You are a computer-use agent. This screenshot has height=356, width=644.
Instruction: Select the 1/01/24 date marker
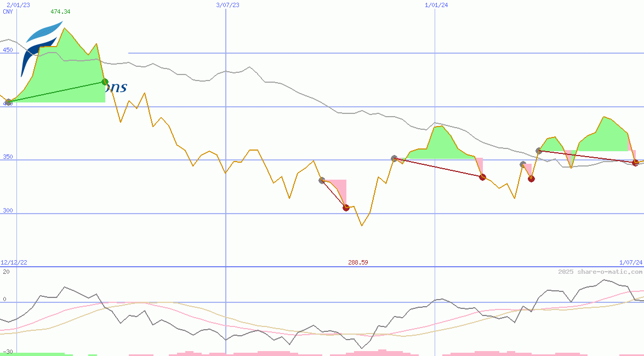[x=436, y=5]
